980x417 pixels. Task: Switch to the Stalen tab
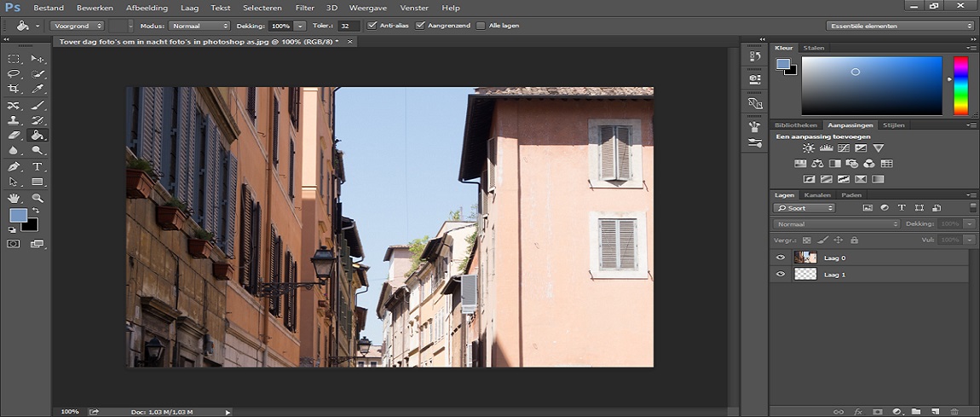pyautogui.click(x=814, y=48)
